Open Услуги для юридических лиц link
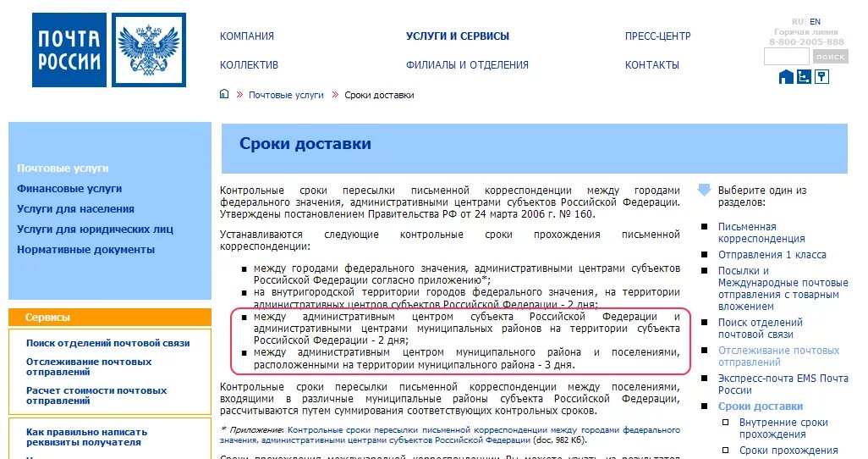Viewport: 868px width, 459px height. coord(95,229)
